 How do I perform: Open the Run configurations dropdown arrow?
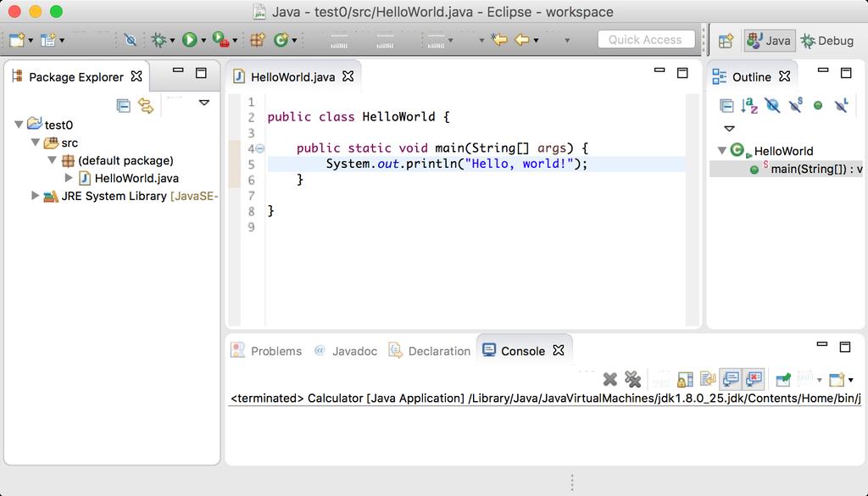coord(203,41)
